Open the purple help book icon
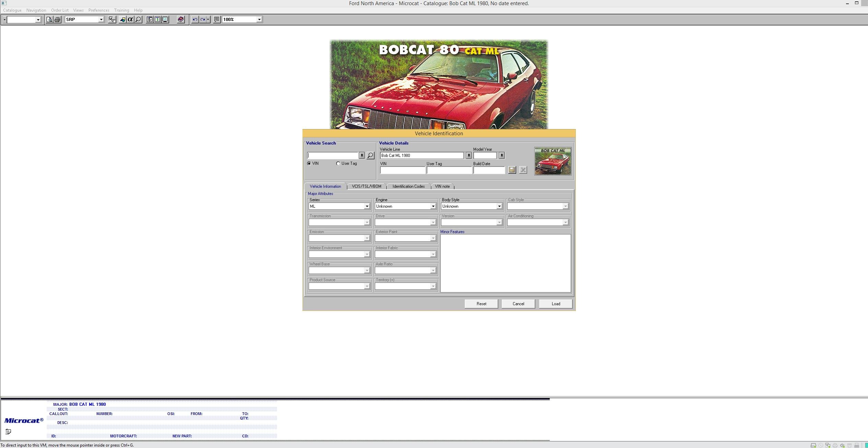Viewport: 868px width, 448px height. coord(181,20)
